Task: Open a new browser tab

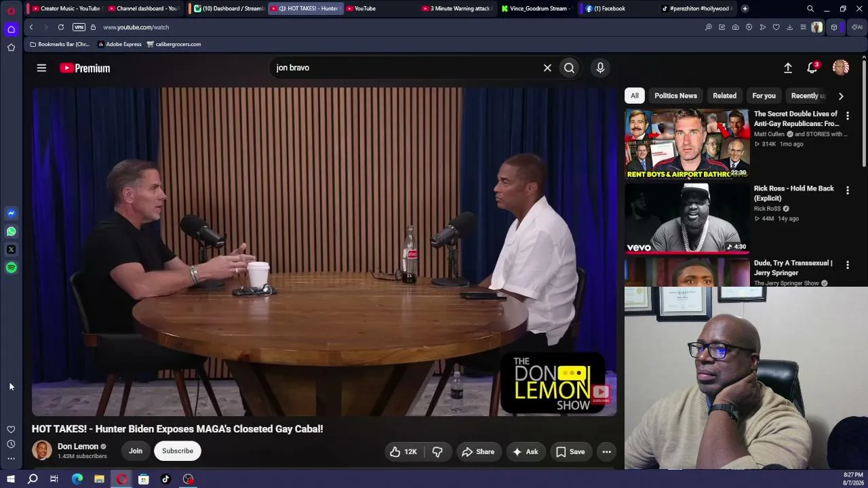Action: click(x=745, y=9)
